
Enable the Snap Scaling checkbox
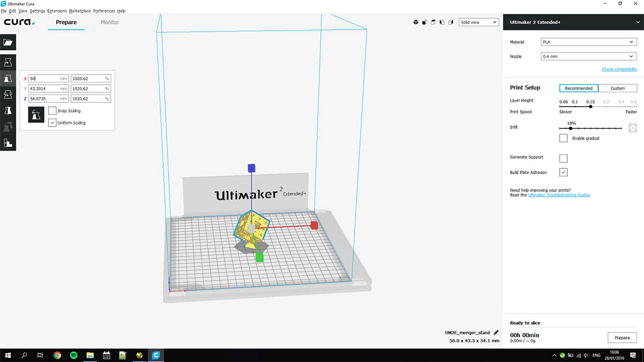[52, 110]
